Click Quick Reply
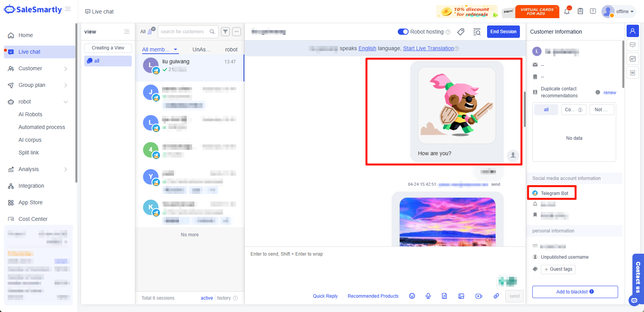The image size is (644, 312). coord(325,296)
